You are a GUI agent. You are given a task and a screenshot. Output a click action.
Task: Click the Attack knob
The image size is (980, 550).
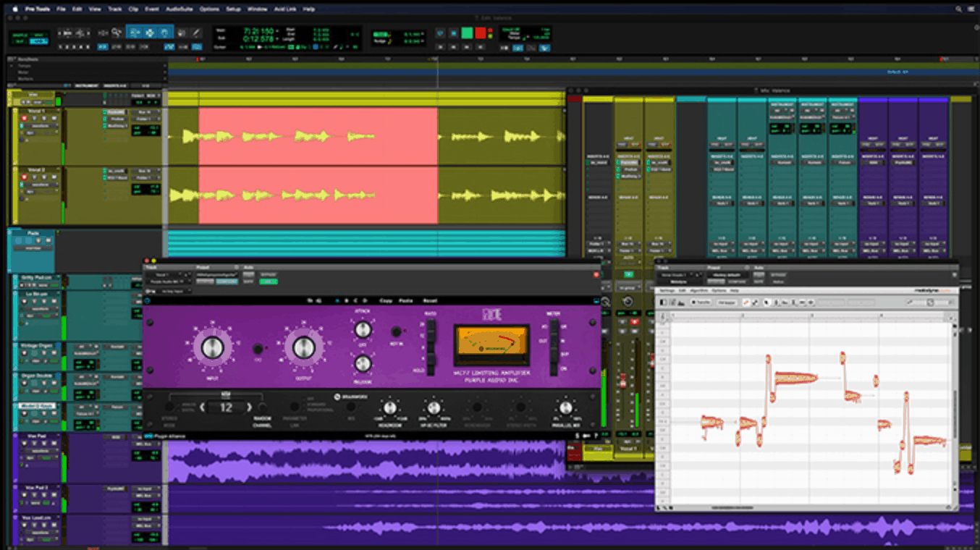363,330
